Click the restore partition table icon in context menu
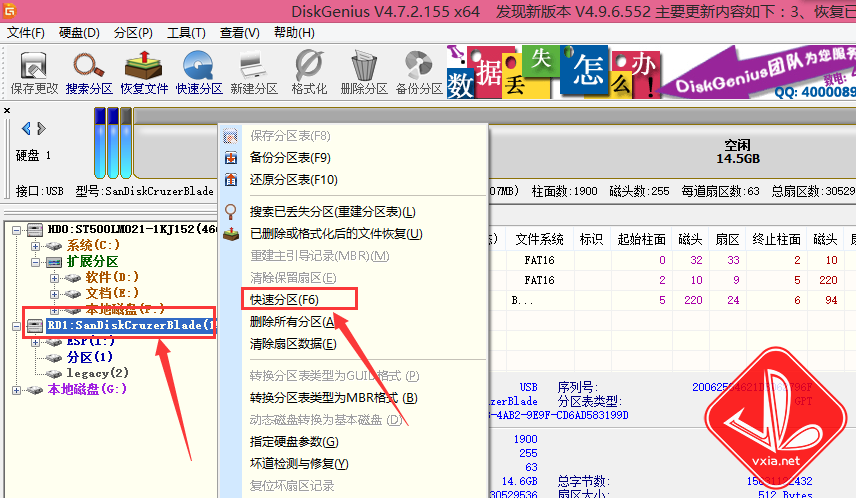This screenshot has height=498, width=856. (x=231, y=180)
